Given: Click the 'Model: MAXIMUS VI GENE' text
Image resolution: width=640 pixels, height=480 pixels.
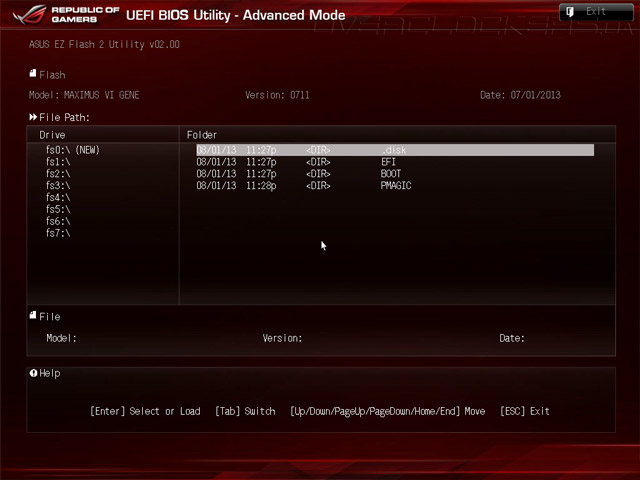Looking at the screenshot, I should [84, 95].
